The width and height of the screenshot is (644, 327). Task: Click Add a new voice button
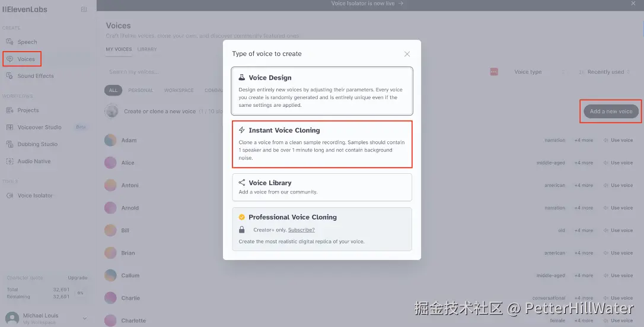[x=611, y=112]
